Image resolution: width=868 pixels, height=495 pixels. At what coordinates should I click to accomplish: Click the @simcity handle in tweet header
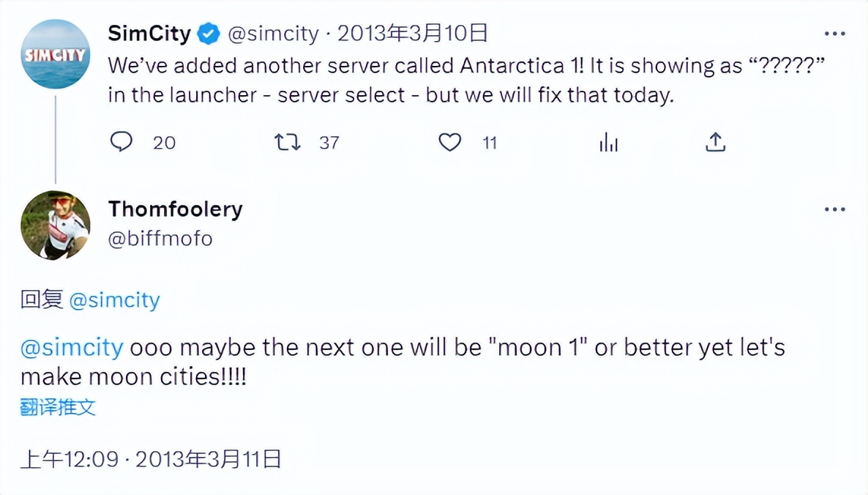(x=274, y=34)
